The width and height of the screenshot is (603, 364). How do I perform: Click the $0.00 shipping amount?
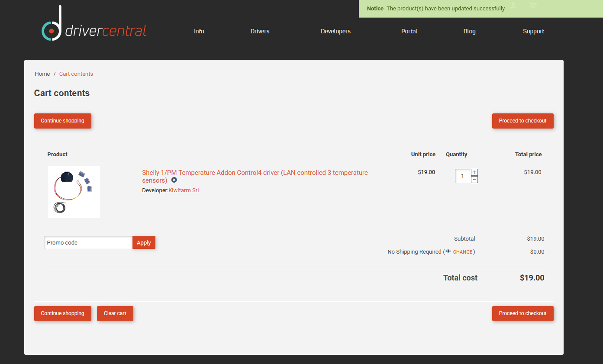[x=537, y=252]
